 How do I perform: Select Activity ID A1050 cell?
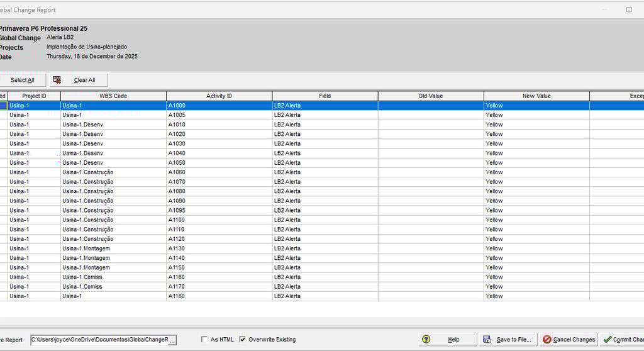click(219, 163)
